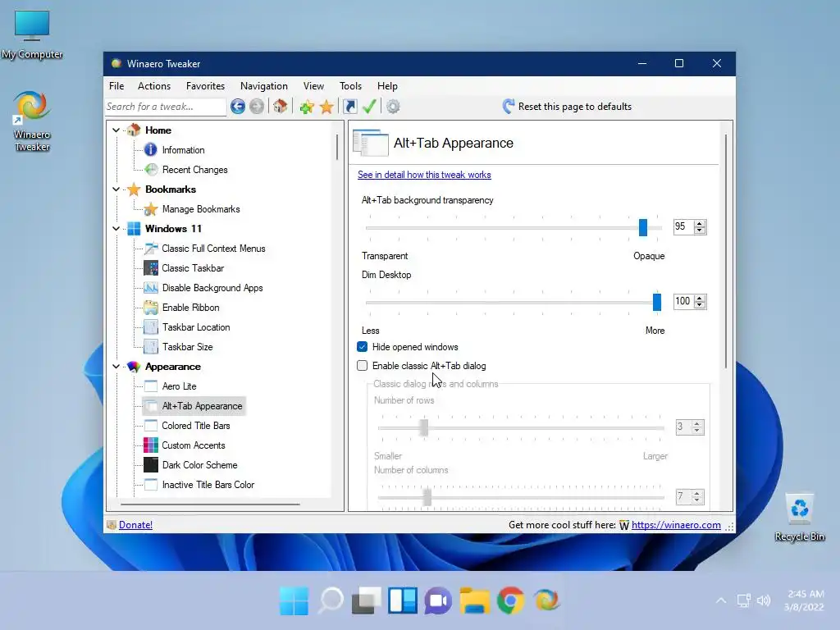Viewport: 840px width, 630px height.
Task: Click in the Search for a tweak field
Action: pyautogui.click(x=166, y=107)
